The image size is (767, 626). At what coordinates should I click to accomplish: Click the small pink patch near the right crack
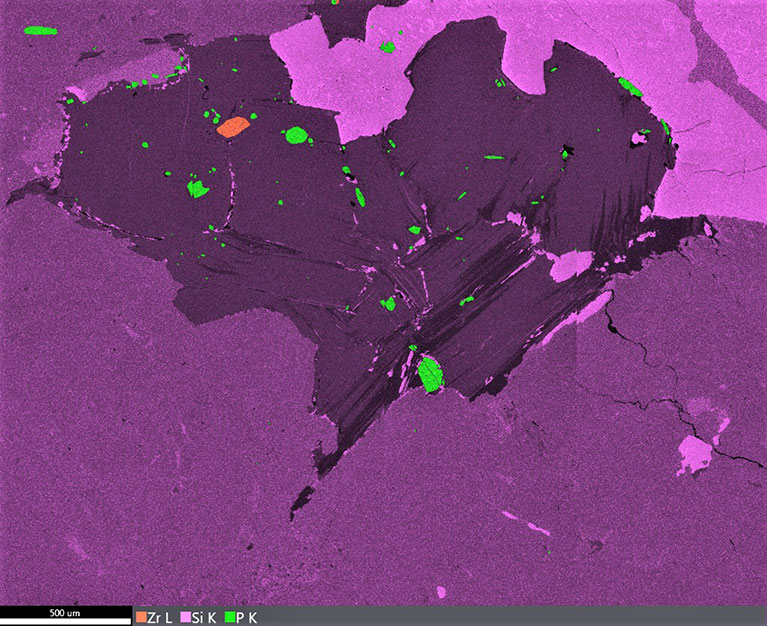[x=695, y=454]
